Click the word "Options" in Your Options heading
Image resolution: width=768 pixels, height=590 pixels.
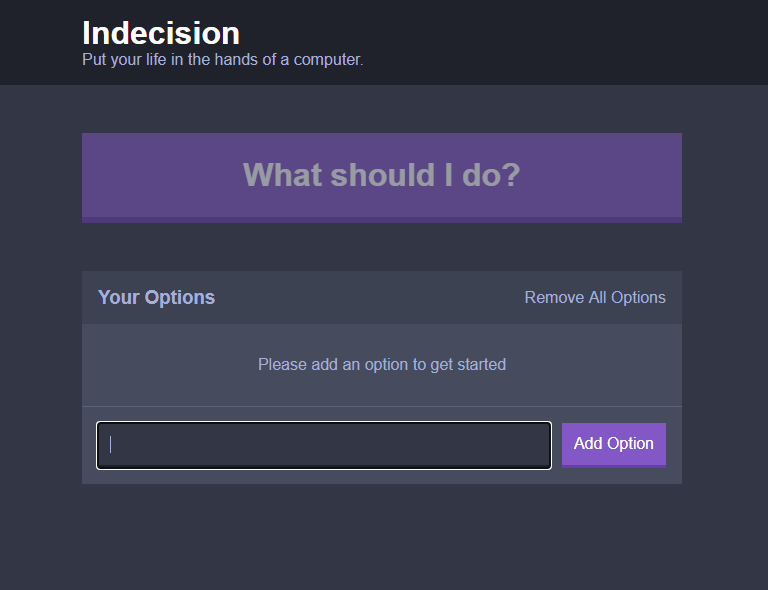[x=180, y=298]
